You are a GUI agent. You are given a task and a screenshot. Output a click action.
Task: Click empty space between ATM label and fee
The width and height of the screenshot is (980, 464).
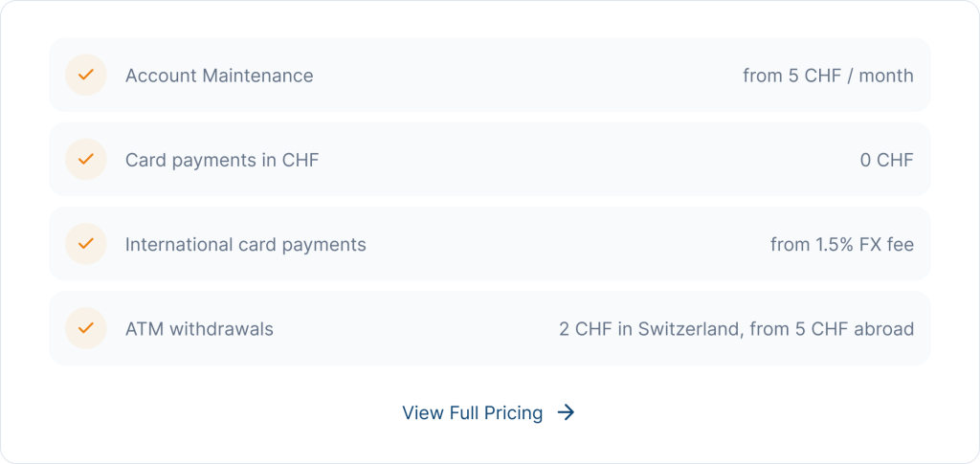(412, 328)
